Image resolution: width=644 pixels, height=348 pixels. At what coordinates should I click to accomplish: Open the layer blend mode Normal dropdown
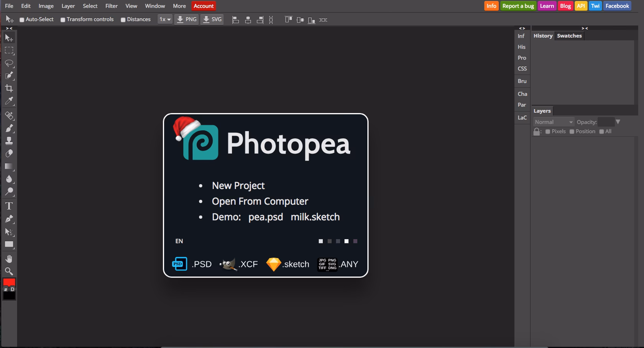(x=553, y=121)
